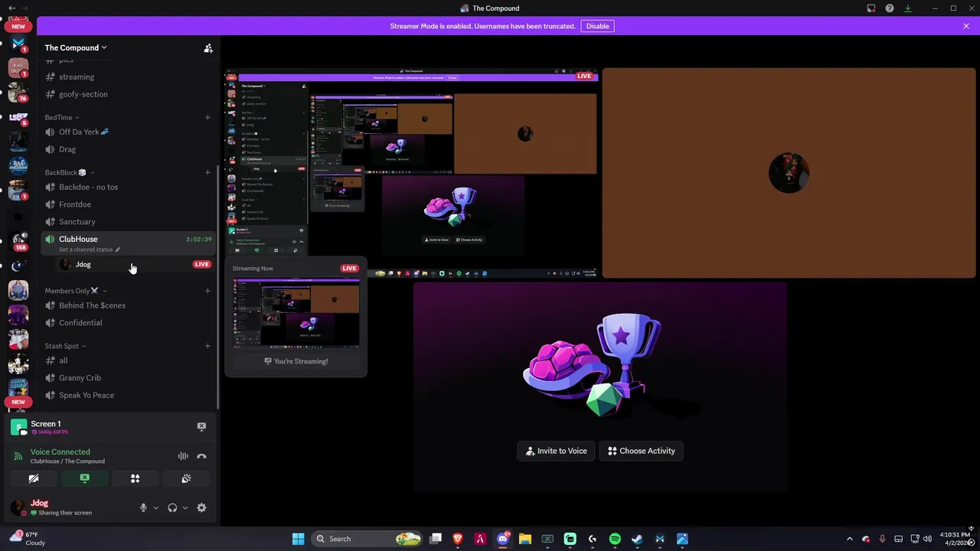Click Set a channel status
The width and height of the screenshot is (980, 551).
click(x=89, y=249)
